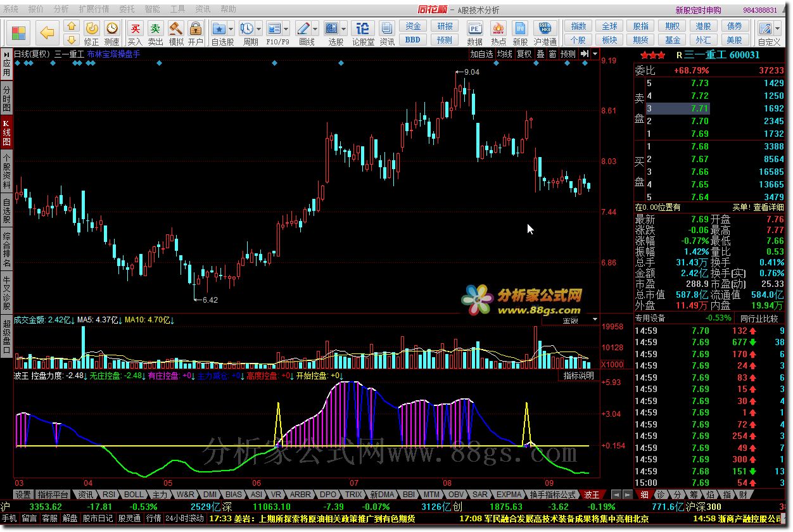Toggle 叠 overlay mode on chart
This screenshot has height=532, width=793.
[540, 54]
